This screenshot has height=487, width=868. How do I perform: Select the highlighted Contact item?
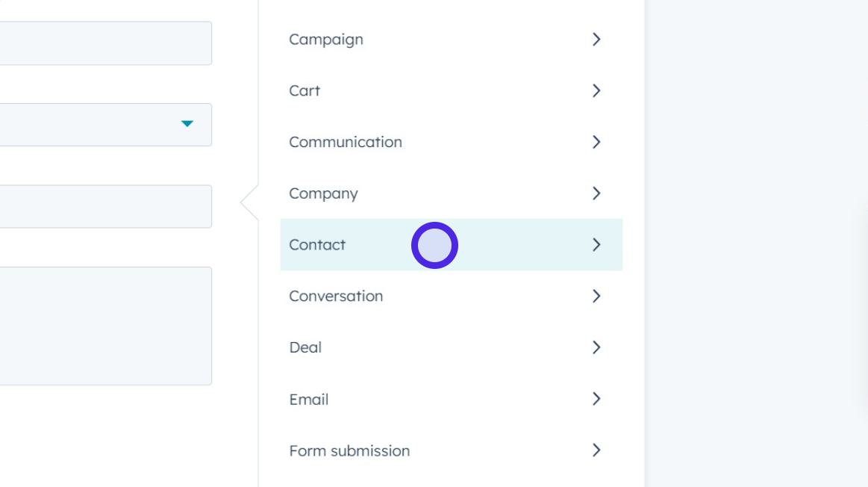[x=317, y=245]
